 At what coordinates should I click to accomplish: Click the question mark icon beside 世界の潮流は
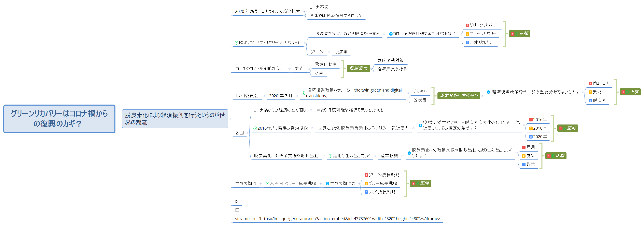pyautogui.click(x=327, y=184)
